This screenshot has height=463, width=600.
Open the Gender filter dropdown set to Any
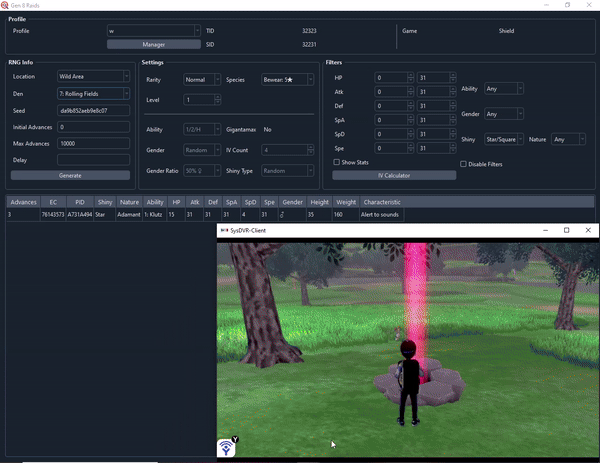504,114
